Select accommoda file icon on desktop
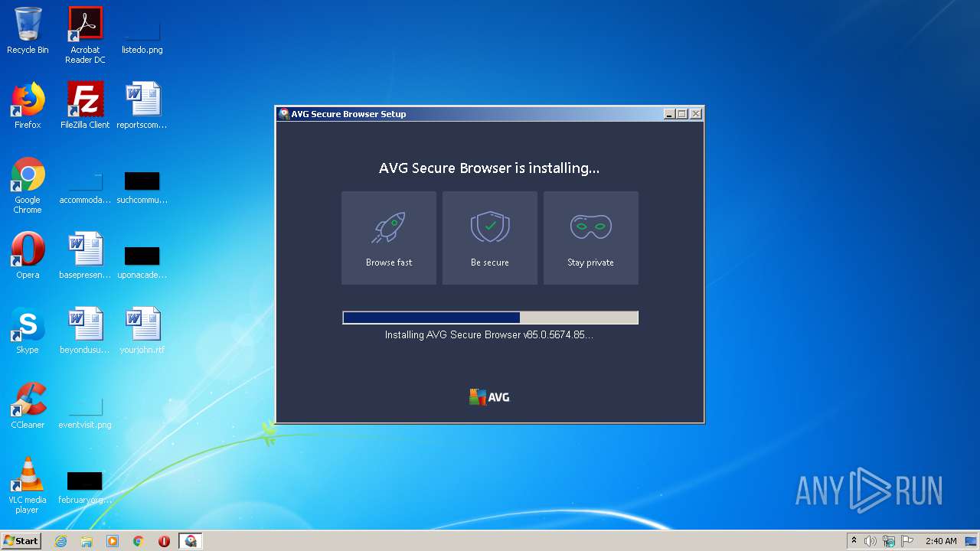The image size is (980, 551). click(85, 187)
